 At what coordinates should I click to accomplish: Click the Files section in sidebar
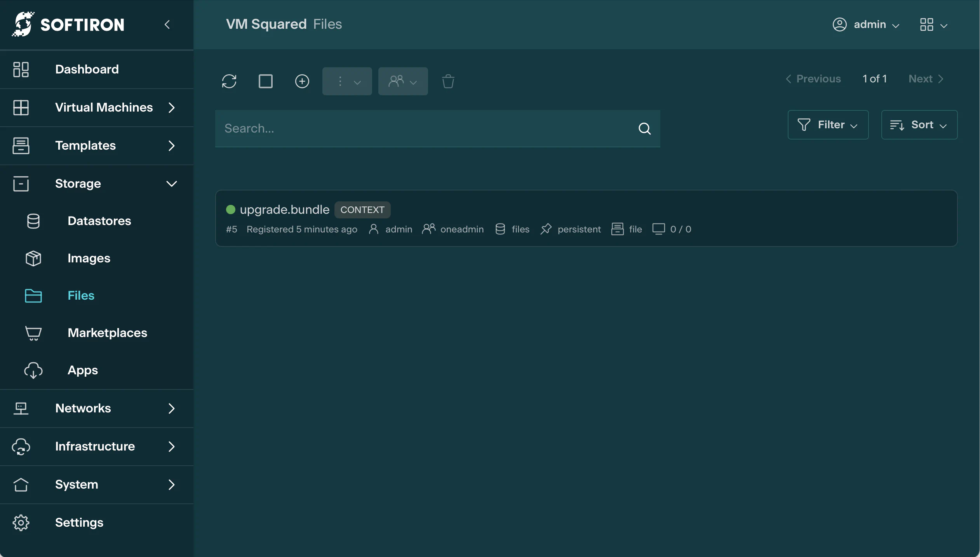[81, 296]
